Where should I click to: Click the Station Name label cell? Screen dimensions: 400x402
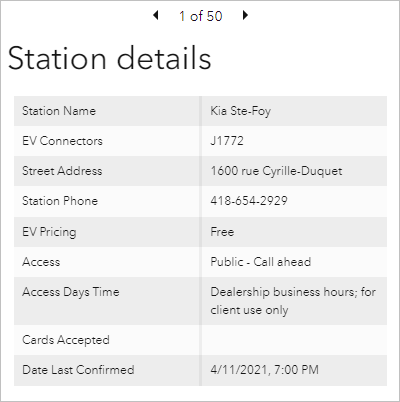pos(59,111)
